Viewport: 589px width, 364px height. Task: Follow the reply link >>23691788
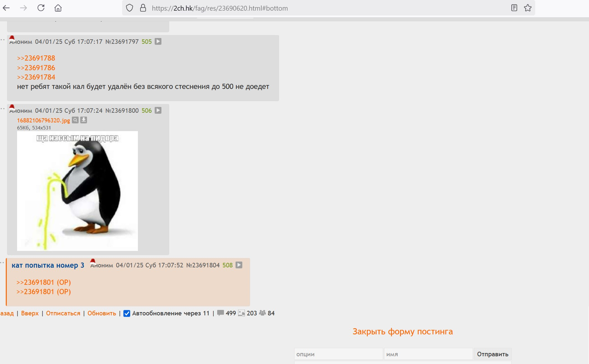click(36, 58)
